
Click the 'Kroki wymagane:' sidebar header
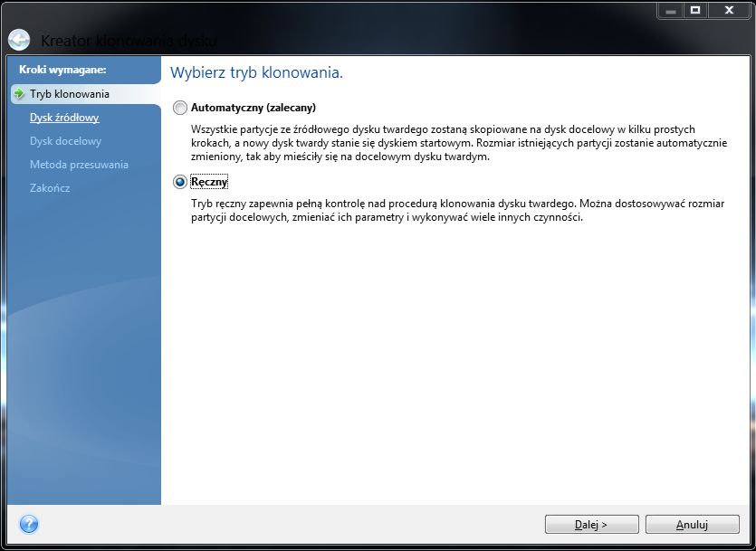(62, 70)
